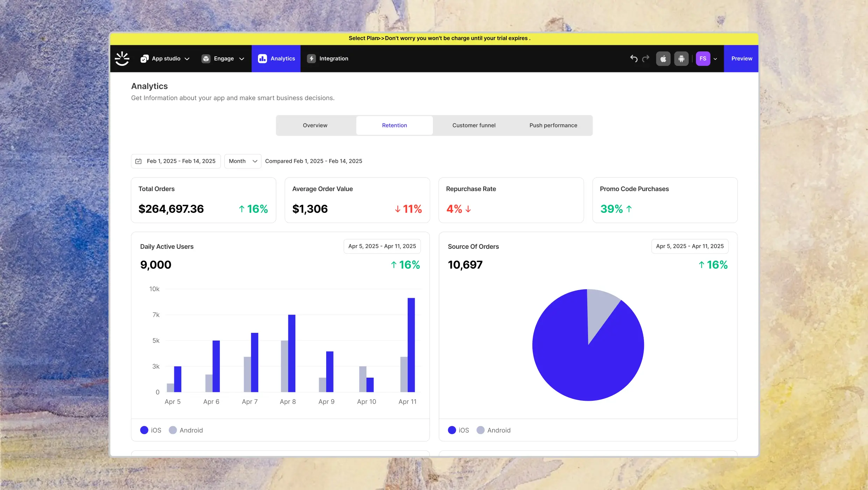
Task: Select the Android platform icon
Action: (x=681, y=59)
